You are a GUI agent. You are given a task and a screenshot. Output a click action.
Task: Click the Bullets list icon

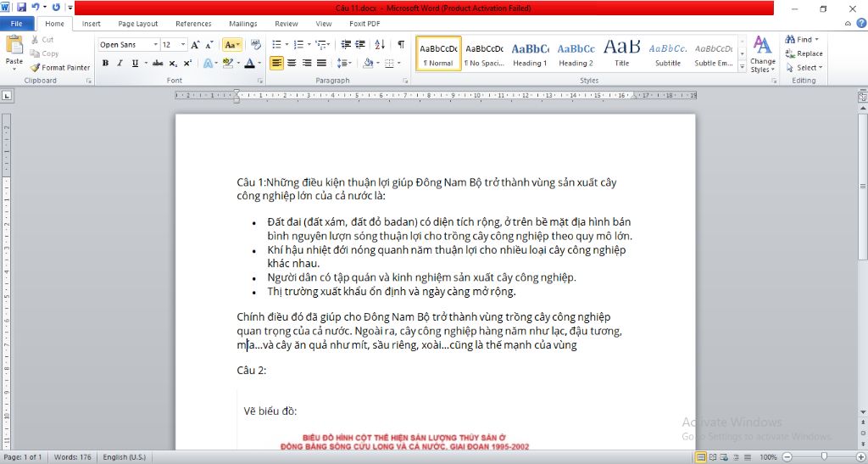pyautogui.click(x=277, y=45)
